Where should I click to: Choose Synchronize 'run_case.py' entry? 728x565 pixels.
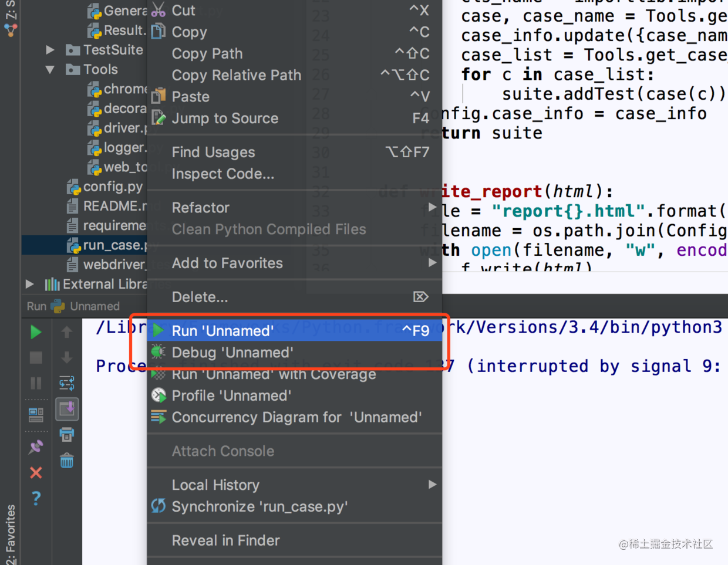point(294,506)
